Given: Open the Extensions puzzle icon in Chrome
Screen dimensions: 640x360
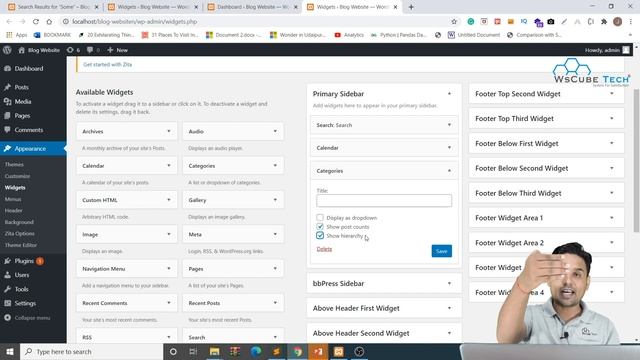Looking at the screenshot, I should [x=604, y=22].
